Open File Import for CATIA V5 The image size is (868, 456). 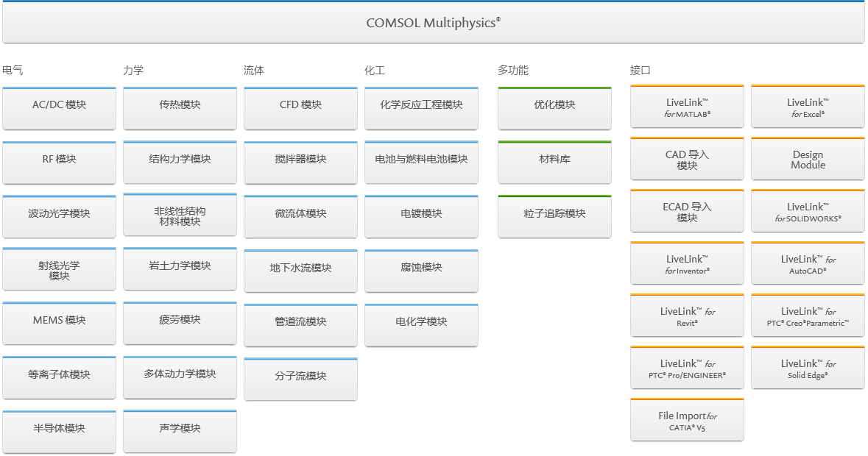point(687,421)
